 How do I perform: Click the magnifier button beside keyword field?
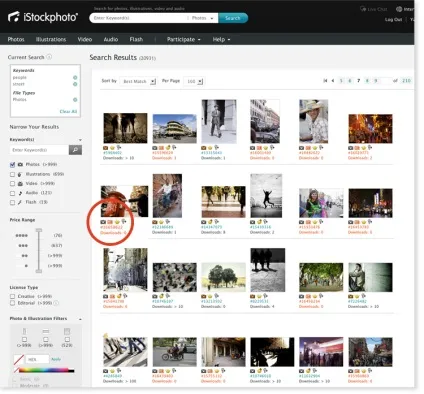point(75,150)
